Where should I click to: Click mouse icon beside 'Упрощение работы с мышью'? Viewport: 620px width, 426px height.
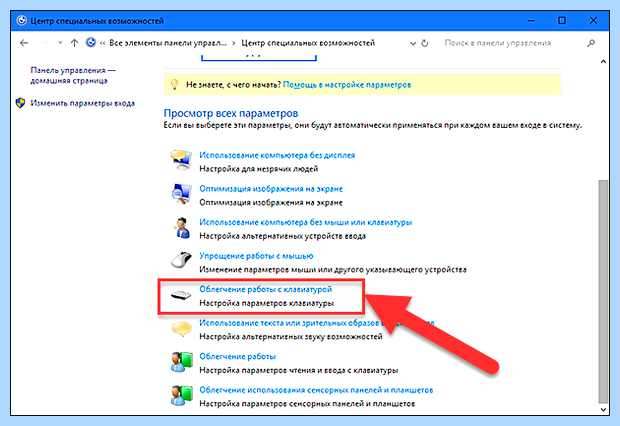coord(181,260)
